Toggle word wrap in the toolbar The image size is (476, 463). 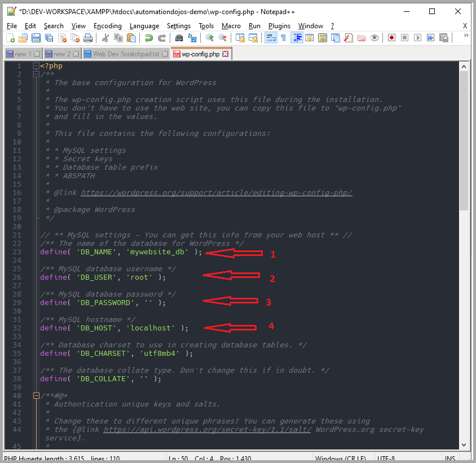(270, 38)
